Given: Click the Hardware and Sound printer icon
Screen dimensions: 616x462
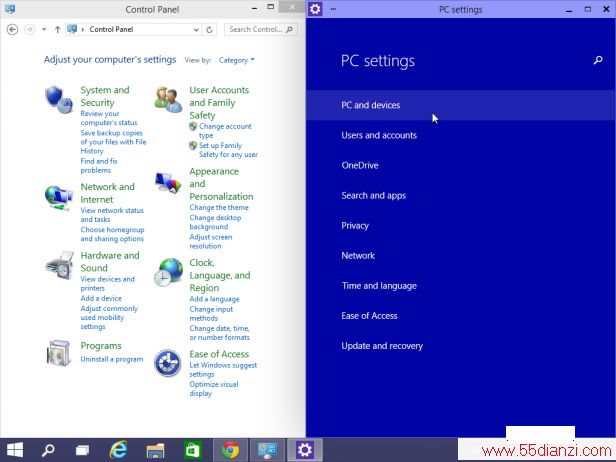Looking at the screenshot, I should [59, 266].
